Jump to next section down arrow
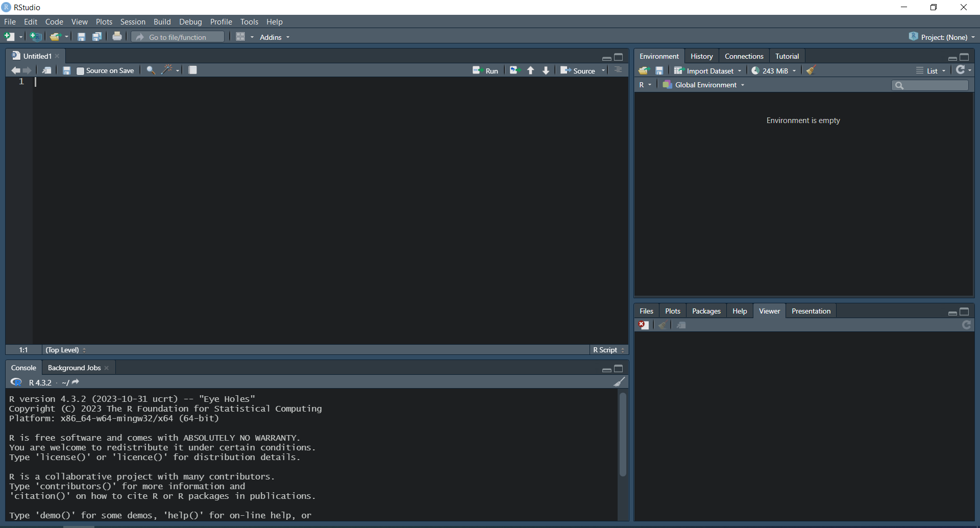This screenshot has width=980, height=528. pos(546,70)
